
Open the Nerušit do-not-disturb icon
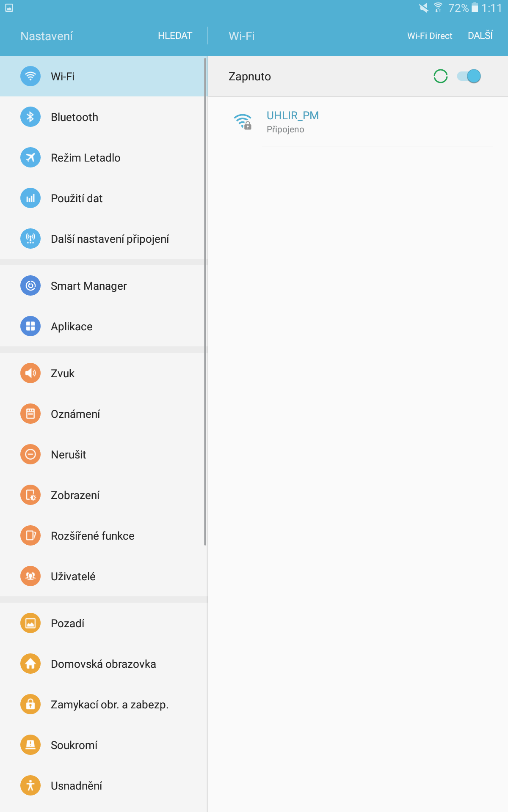pos(30,454)
